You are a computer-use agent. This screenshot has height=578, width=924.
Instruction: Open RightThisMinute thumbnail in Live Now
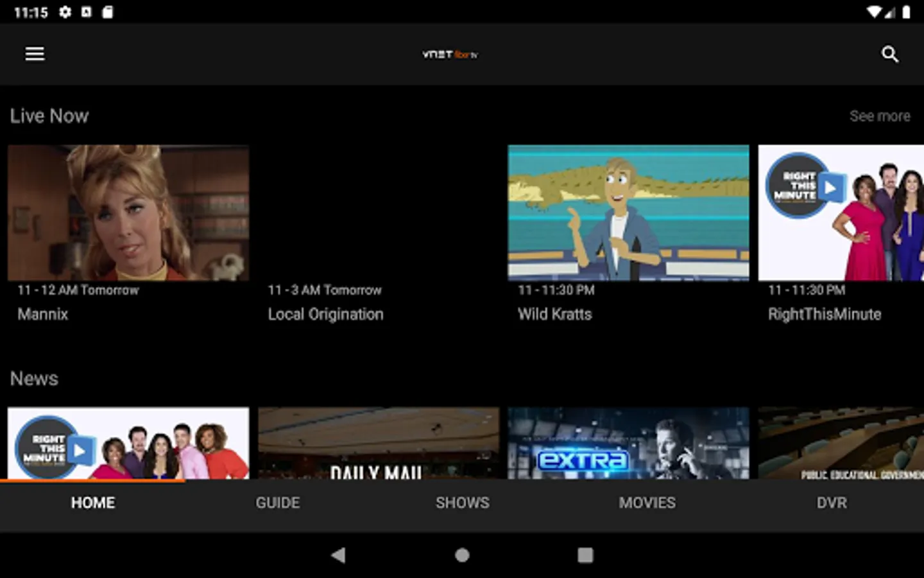pyautogui.click(x=841, y=213)
